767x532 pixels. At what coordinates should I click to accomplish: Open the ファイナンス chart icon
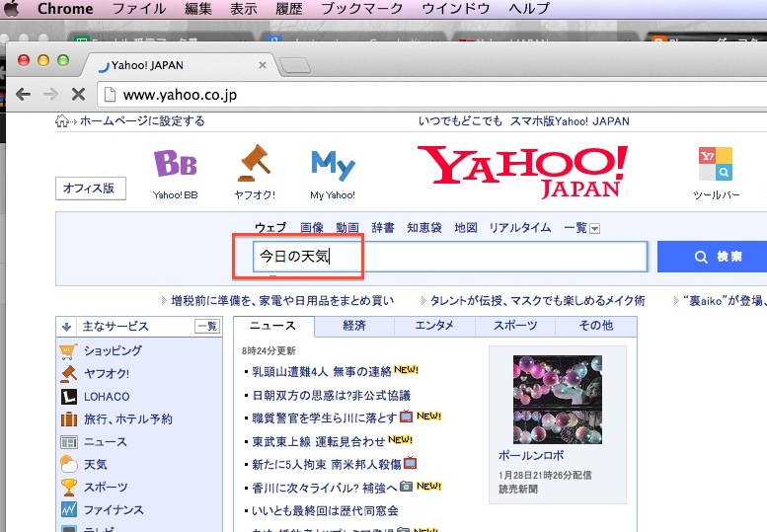(x=69, y=509)
